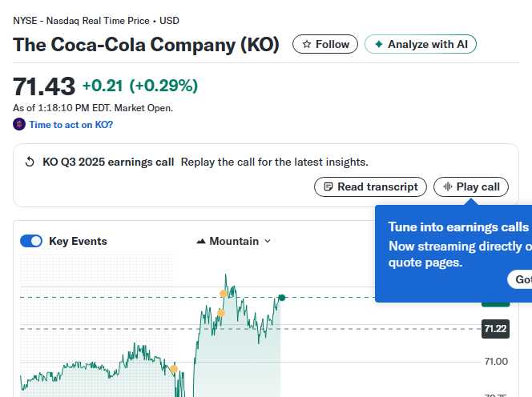Toggle the Key Events switch off
Viewport: 532px width, 397px height.
31,242
